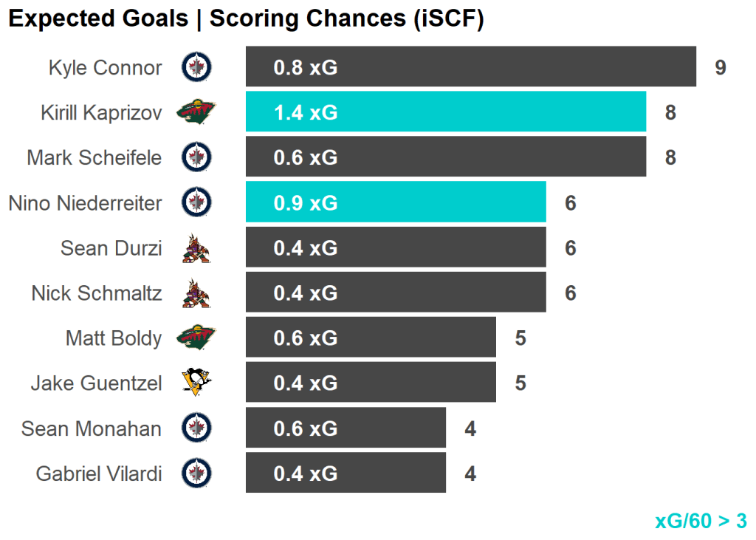Click the Jake Guentzel player name
The width and height of the screenshot is (756, 540).
click(96, 383)
